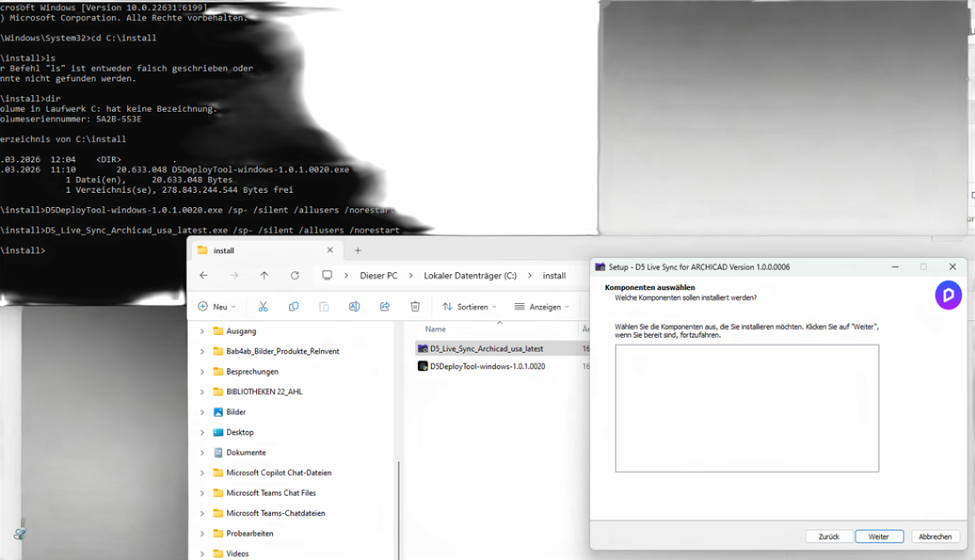
Task: Select the Bilder folder in the sidebar
Action: point(236,412)
